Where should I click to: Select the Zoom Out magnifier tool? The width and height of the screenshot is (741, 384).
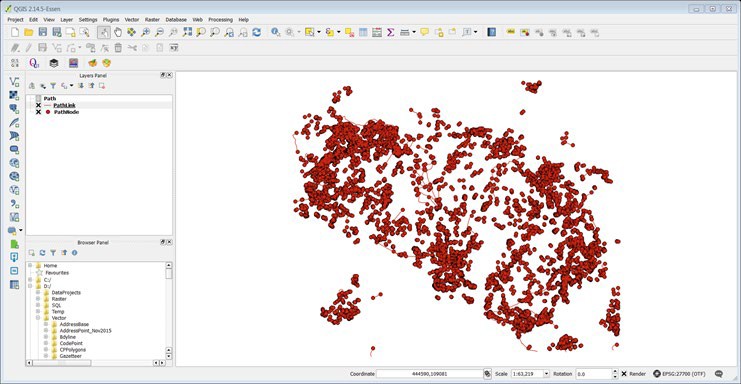tap(160, 32)
